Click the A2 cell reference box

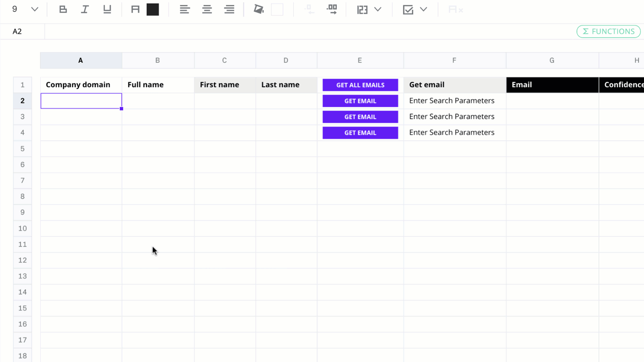(22, 31)
